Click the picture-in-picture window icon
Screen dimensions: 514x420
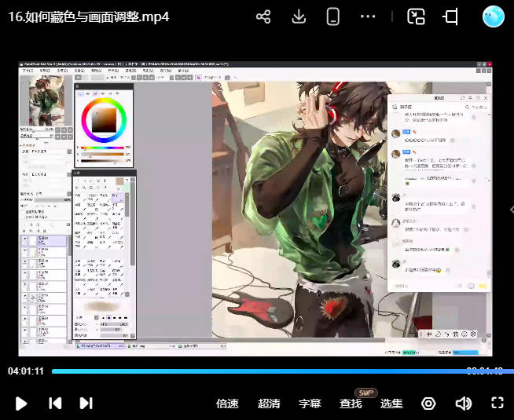click(416, 16)
